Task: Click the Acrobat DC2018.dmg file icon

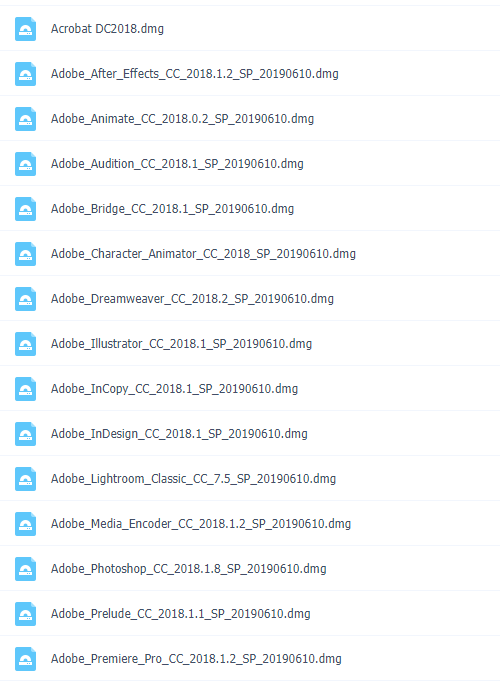Action: point(25,29)
